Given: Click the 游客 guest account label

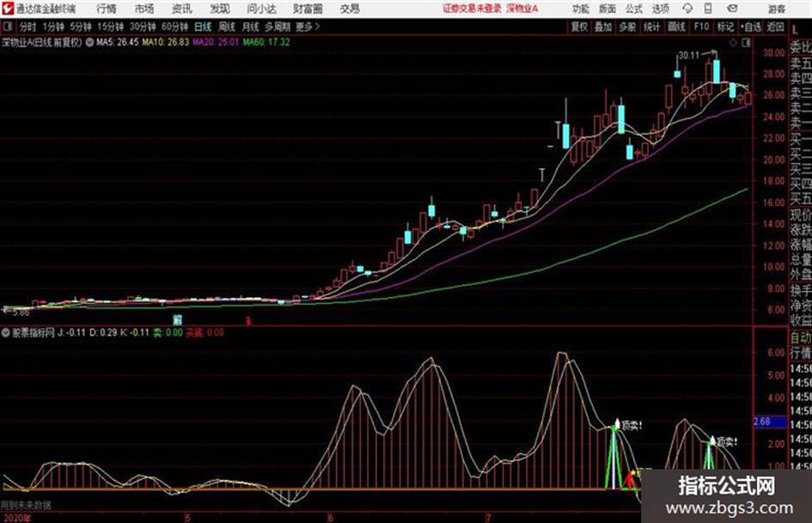Looking at the screenshot, I should [776, 9].
